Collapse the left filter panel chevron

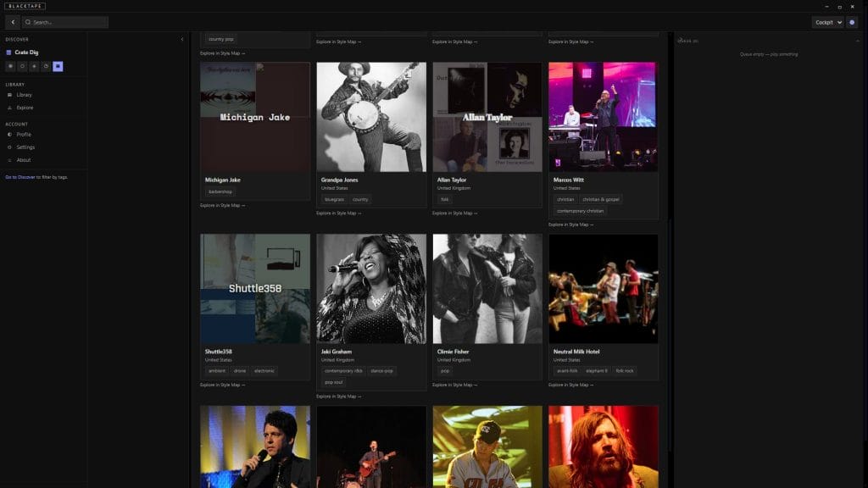click(182, 39)
